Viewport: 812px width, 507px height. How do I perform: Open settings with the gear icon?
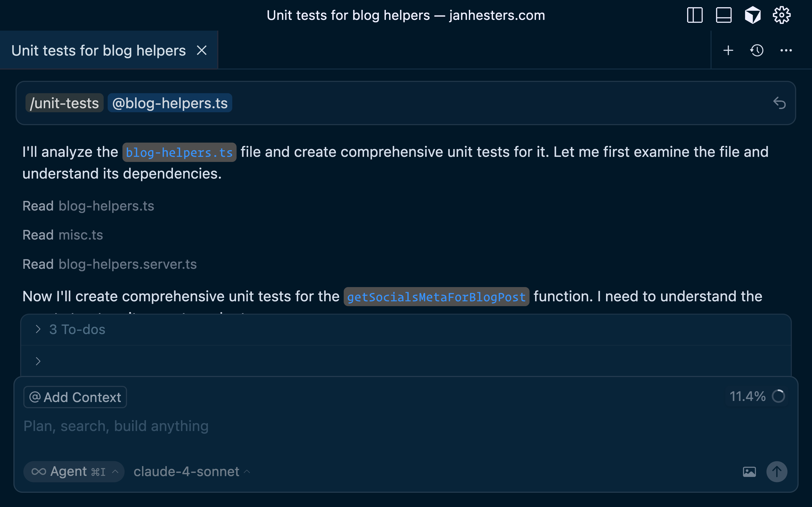pyautogui.click(x=781, y=15)
